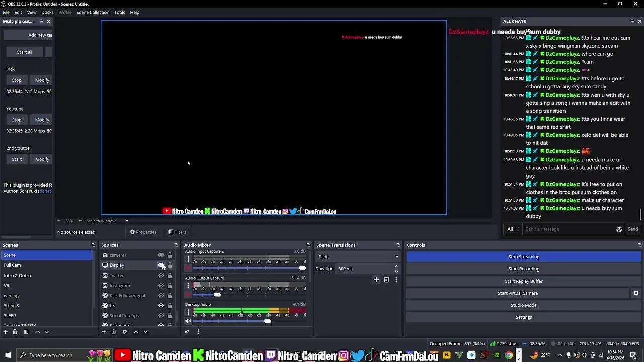
Task: Mute Desktop Audio speaker icon
Action: 188,321
